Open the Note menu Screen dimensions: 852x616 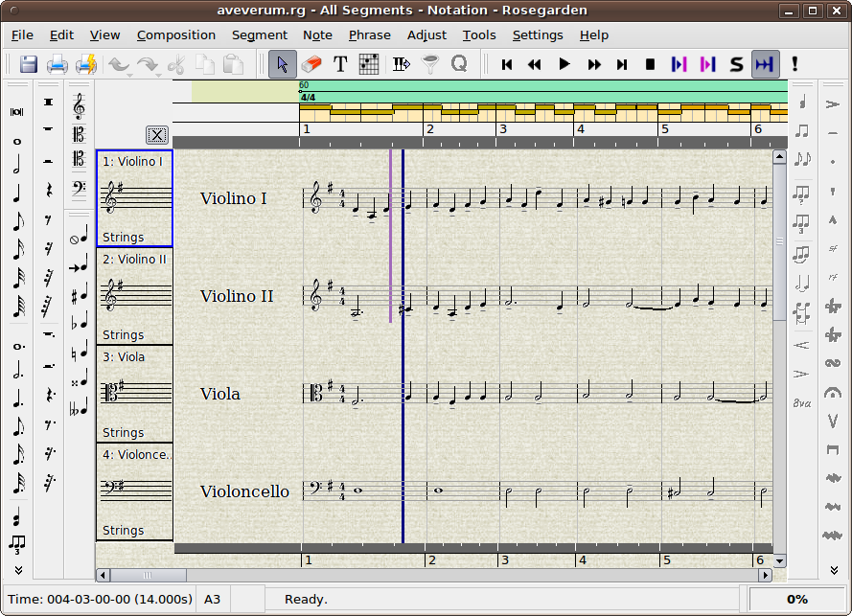pos(316,35)
